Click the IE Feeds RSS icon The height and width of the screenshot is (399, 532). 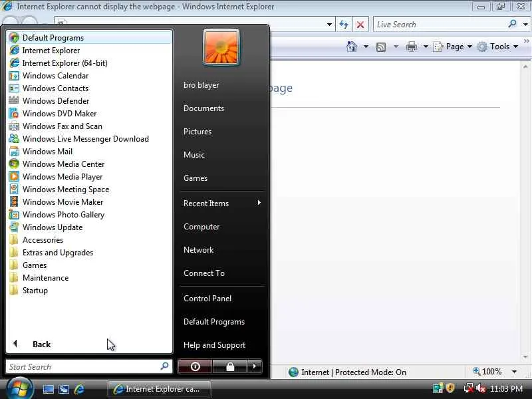pyautogui.click(x=381, y=47)
